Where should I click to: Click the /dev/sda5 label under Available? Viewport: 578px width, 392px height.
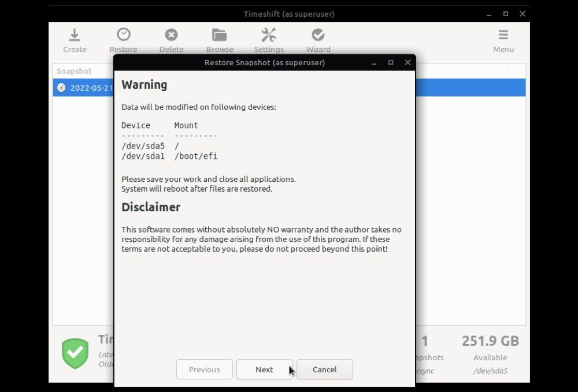[490, 371]
